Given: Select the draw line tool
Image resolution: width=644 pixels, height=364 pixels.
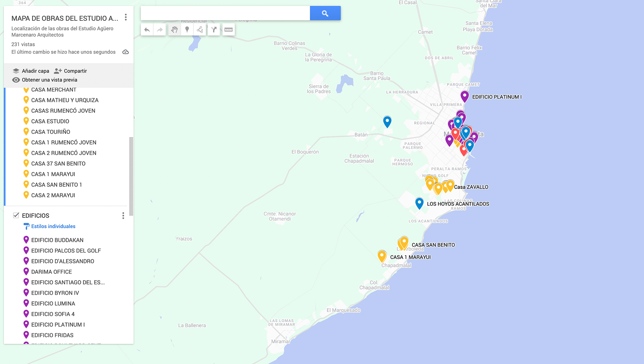Looking at the screenshot, I should pyautogui.click(x=200, y=30).
